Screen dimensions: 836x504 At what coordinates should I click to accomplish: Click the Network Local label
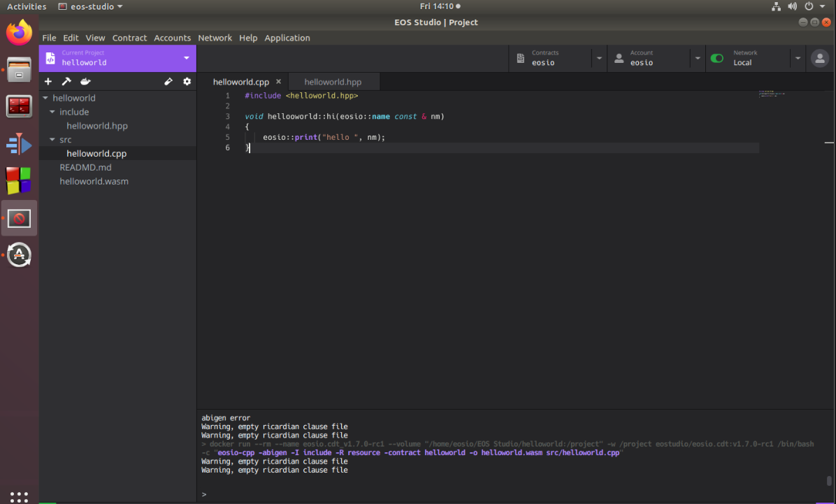[745, 58]
